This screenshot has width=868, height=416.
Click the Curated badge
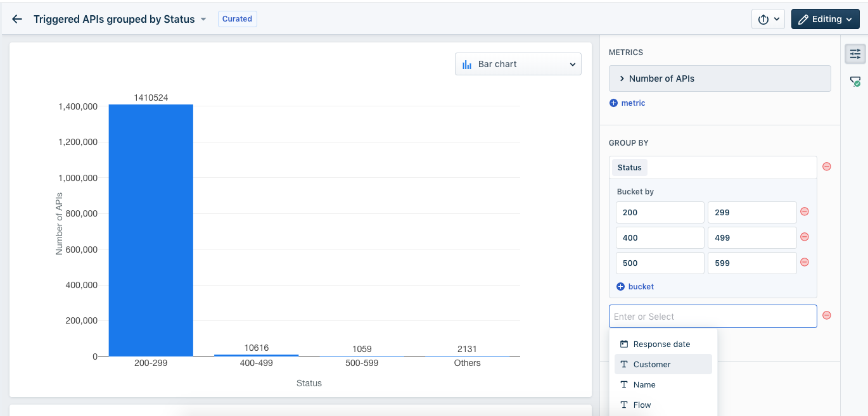click(238, 19)
